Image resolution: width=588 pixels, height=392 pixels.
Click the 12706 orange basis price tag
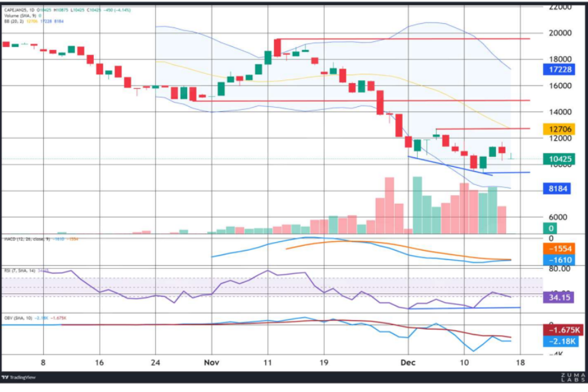pyautogui.click(x=559, y=129)
